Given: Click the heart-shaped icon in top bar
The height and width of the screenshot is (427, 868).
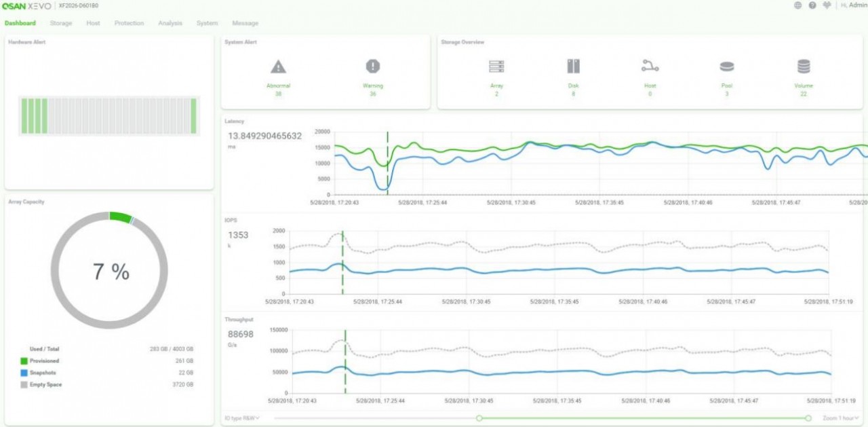Looking at the screenshot, I should (826, 5).
